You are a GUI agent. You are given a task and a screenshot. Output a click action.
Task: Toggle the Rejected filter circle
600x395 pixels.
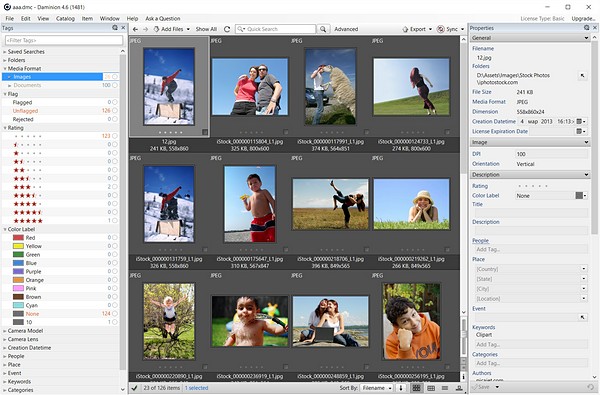click(114, 119)
